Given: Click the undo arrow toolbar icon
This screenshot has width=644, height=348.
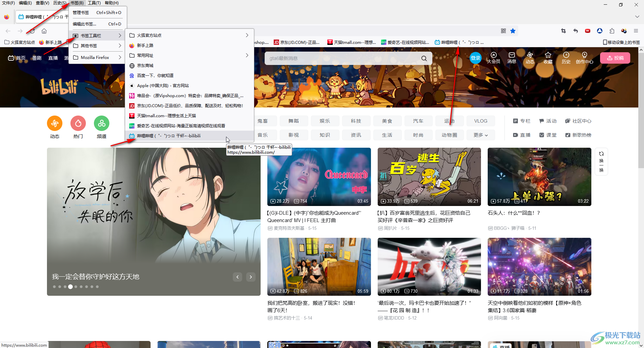Looking at the screenshot, I should (x=576, y=31).
